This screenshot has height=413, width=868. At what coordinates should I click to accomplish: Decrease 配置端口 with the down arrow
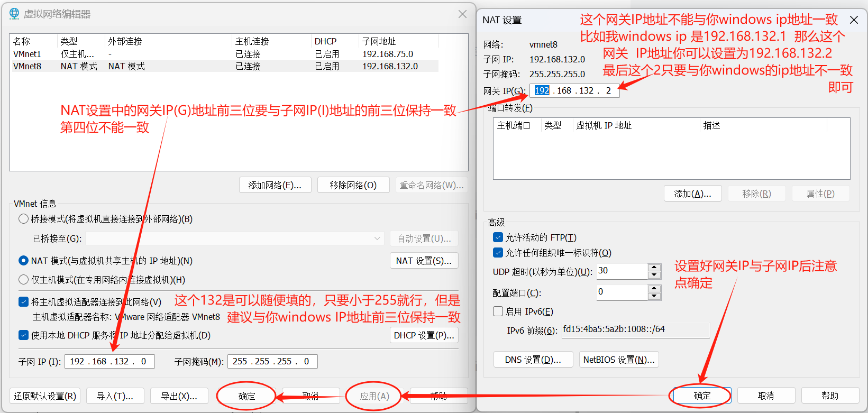pyautogui.click(x=654, y=296)
